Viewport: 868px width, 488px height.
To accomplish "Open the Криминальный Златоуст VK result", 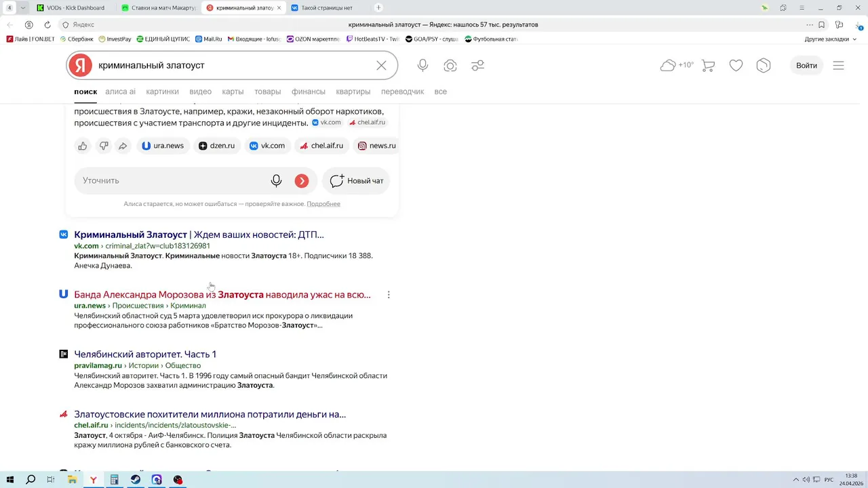I will tap(199, 235).
